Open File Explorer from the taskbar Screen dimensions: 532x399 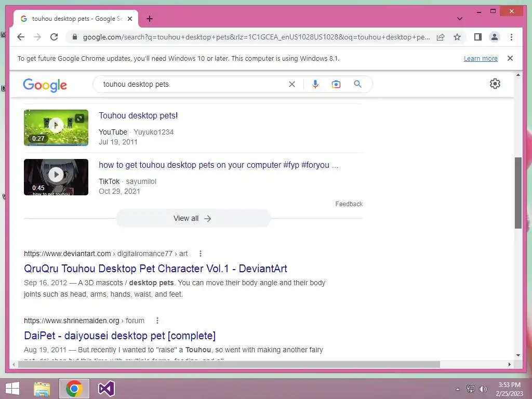[42, 389]
